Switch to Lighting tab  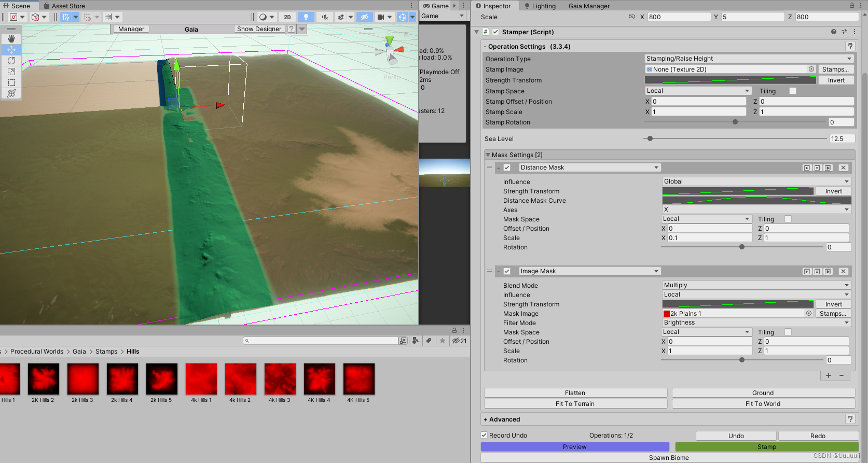540,6
